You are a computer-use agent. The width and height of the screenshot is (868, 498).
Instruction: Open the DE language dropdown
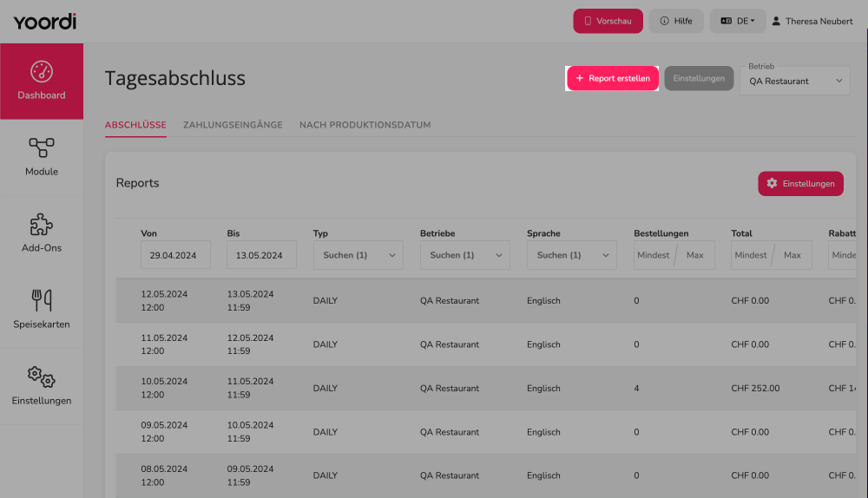[737, 21]
